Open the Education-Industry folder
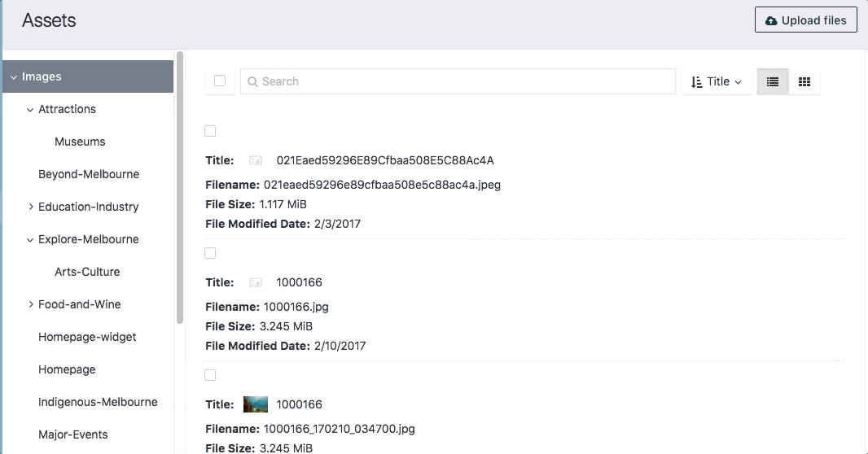Viewport: 868px width, 454px height. coord(89,207)
